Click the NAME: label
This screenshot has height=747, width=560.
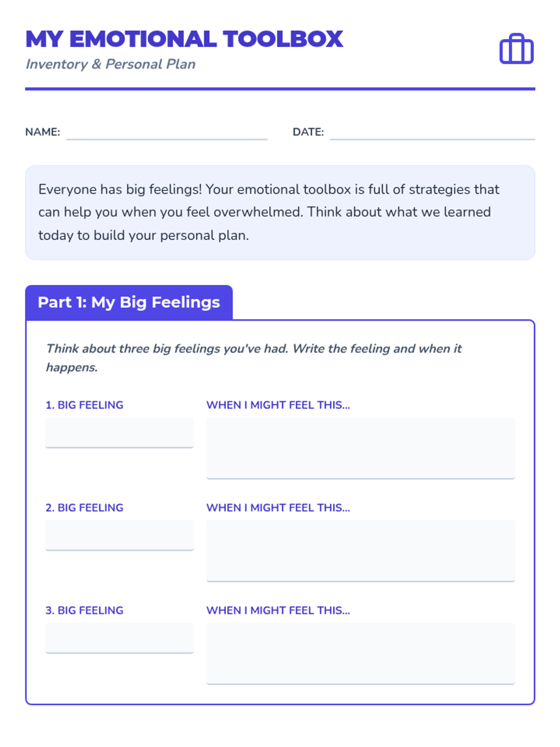coord(42,132)
